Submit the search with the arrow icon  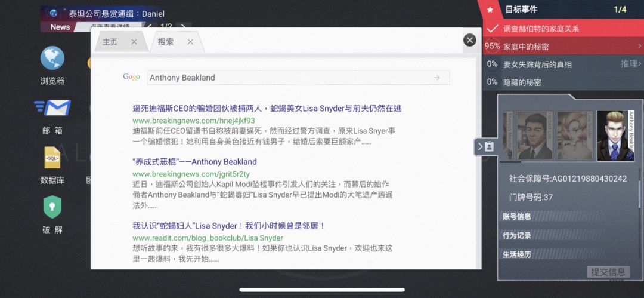coord(436,78)
